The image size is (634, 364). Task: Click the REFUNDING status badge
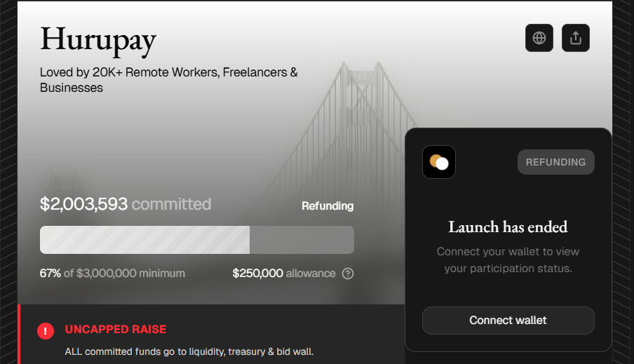point(555,162)
